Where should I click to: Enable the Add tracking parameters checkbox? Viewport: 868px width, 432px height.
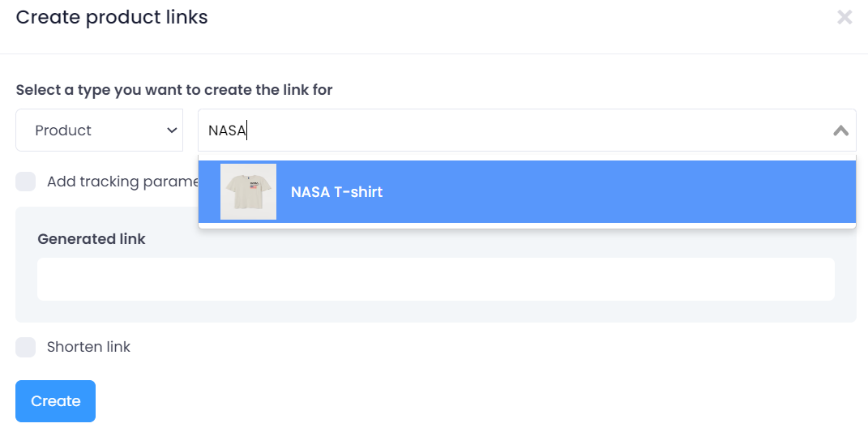point(26,182)
